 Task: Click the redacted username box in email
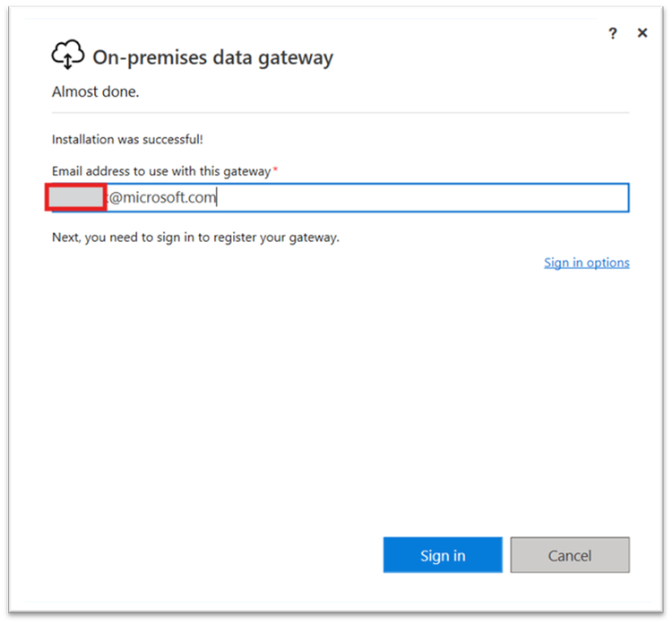76,197
